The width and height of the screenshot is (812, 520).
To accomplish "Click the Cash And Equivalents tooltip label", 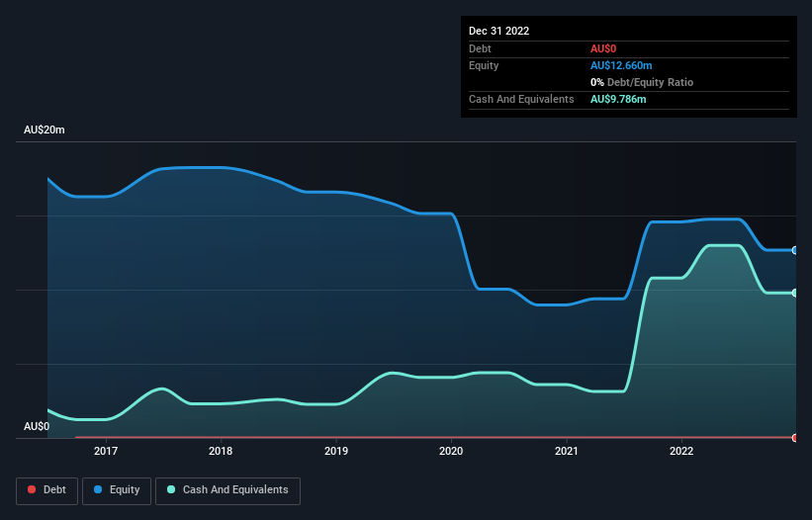I will 521,99.
